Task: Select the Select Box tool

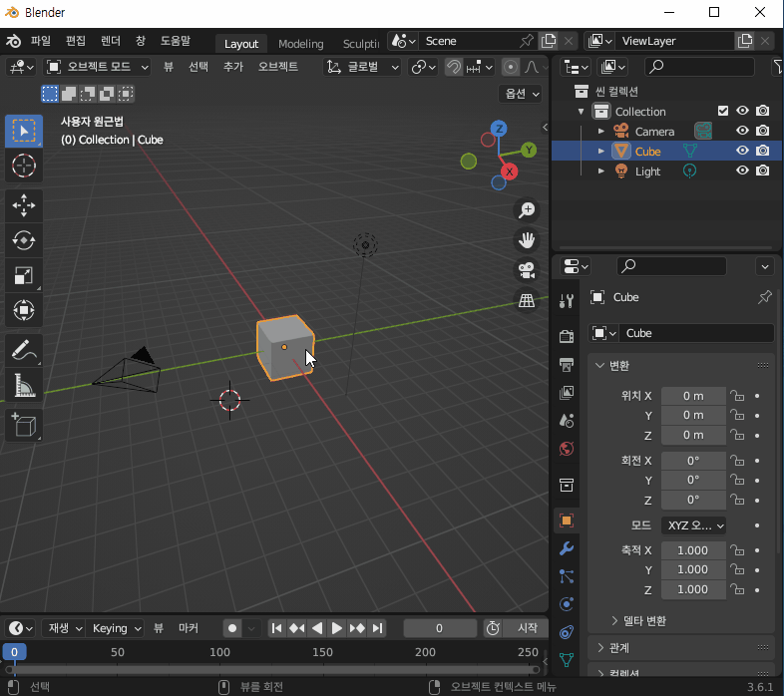Action: pyautogui.click(x=24, y=131)
